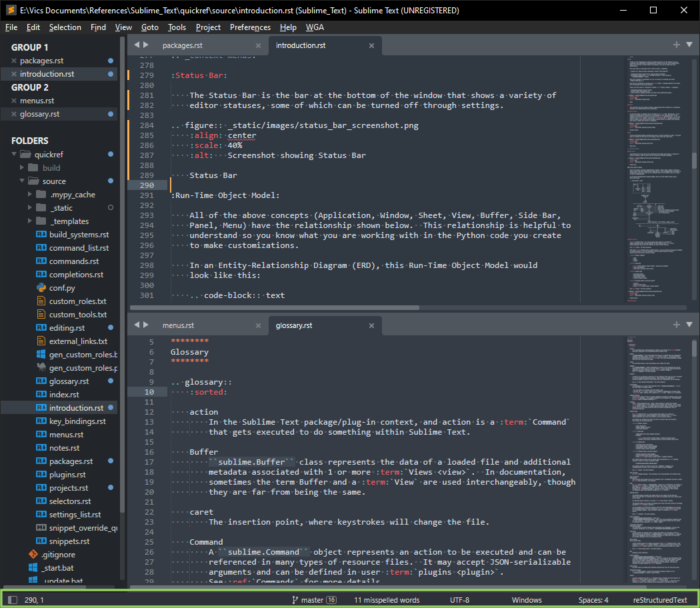This screenshot has width=700, height=608.
Task: Toggle the side bar from the status bar icon
Action: point(13,600)
